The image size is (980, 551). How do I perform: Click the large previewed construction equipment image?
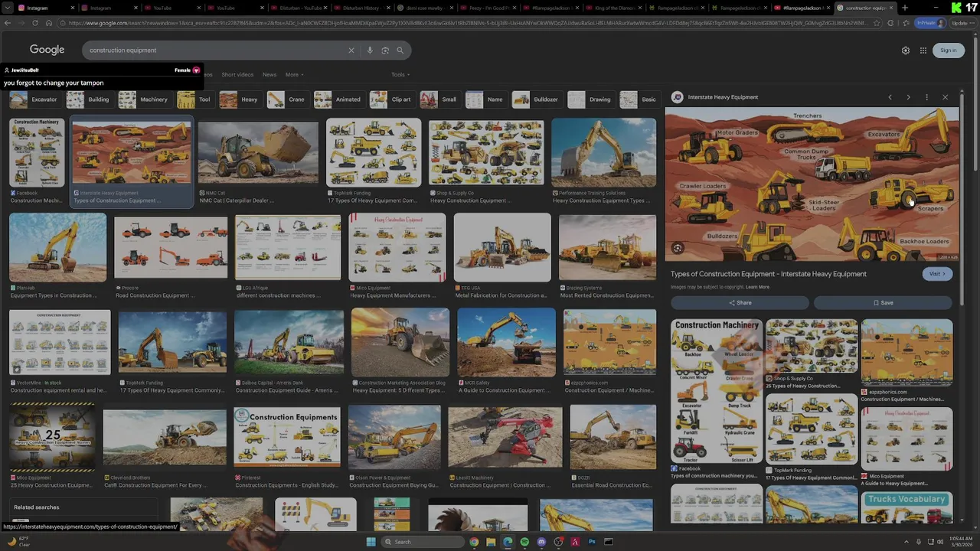click(812, 184)
